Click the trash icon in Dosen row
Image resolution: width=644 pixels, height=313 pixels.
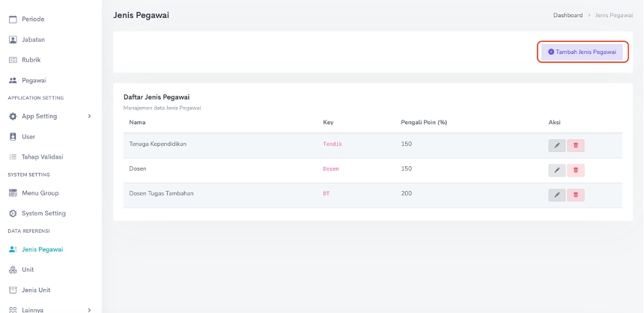click(x=575, y=170)
